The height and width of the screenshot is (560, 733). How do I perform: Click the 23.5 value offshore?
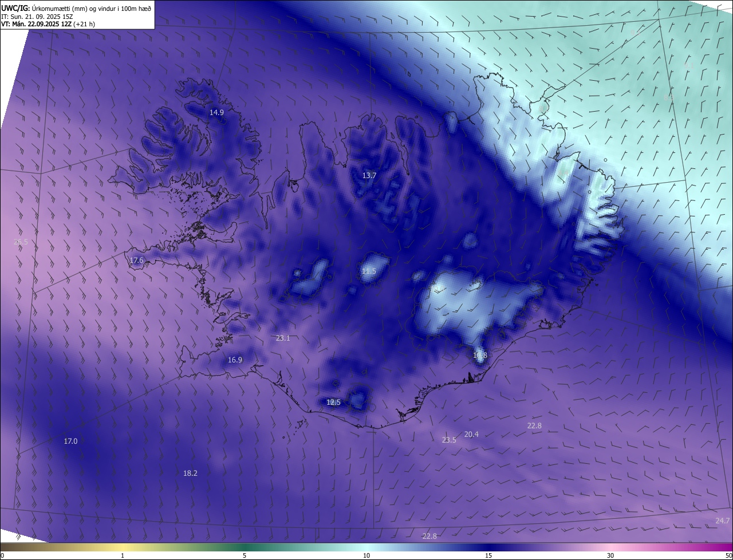click(449, 440)
